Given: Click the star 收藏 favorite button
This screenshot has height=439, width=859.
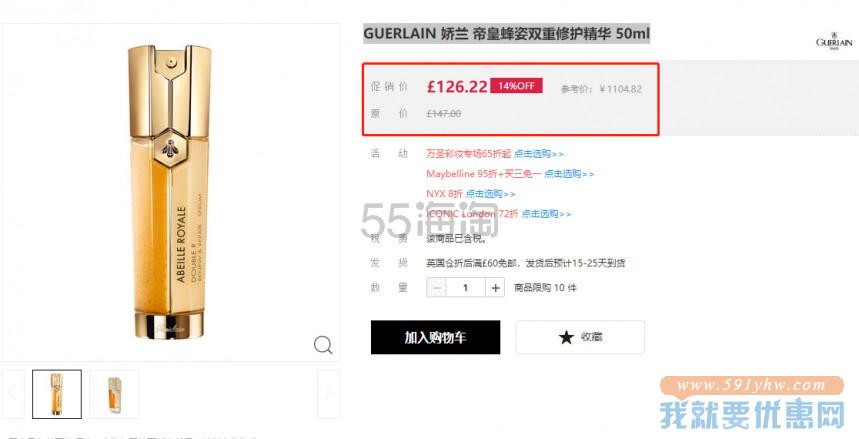Looking at the screenshot, I should [580, 337].
